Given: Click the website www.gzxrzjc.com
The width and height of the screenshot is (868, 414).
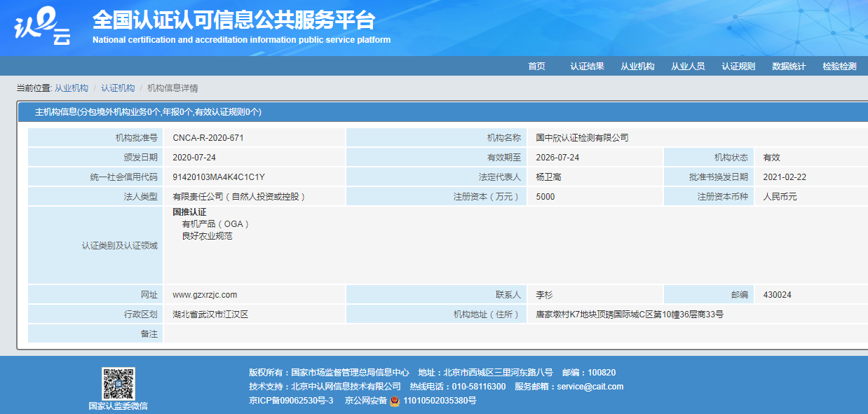Looking at the screenshot, I should point(205,295).
